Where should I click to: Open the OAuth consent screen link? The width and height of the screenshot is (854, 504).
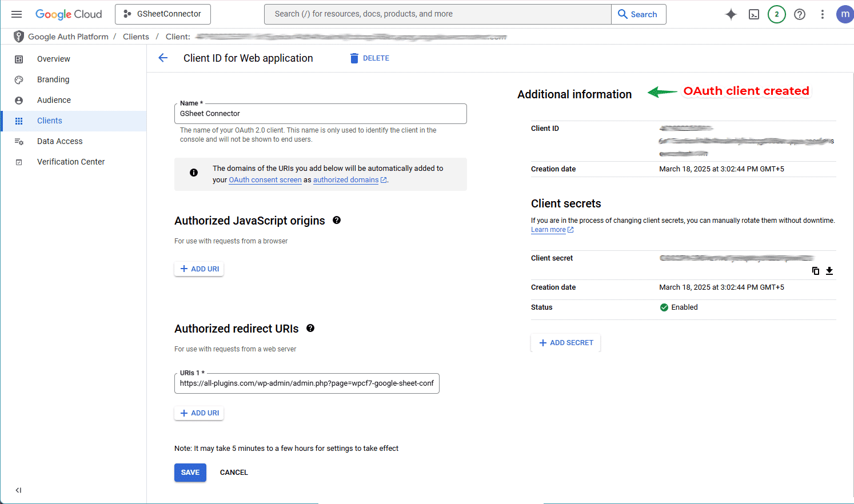click(x=265, y=180)
